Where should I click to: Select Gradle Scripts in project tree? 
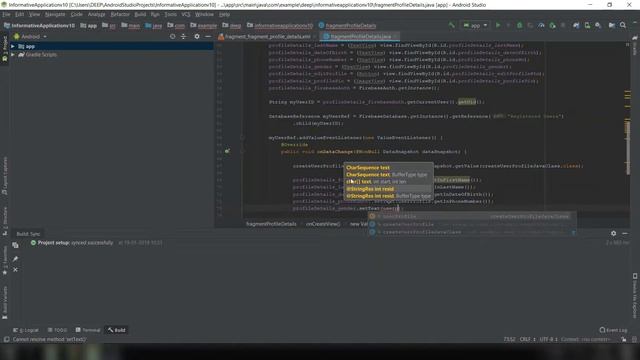click(x=41, y=54)
